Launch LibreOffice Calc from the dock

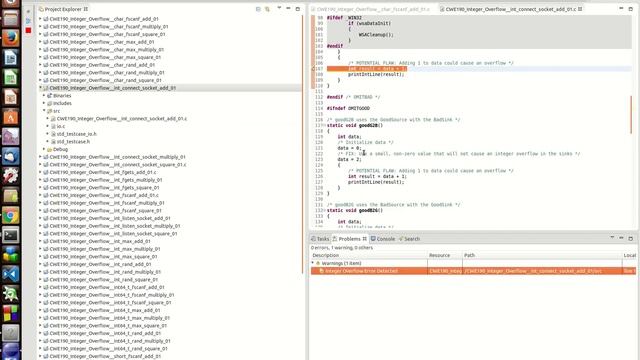[11, 77]
